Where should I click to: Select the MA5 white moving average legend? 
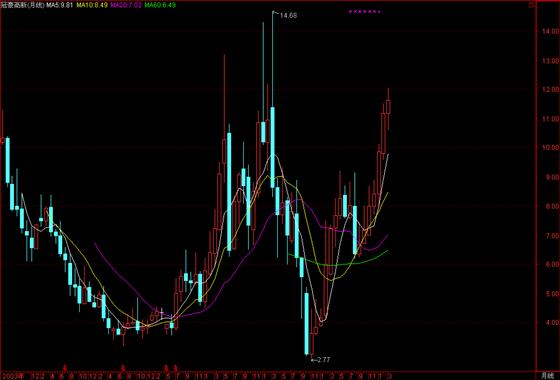[x=60, y=5]
